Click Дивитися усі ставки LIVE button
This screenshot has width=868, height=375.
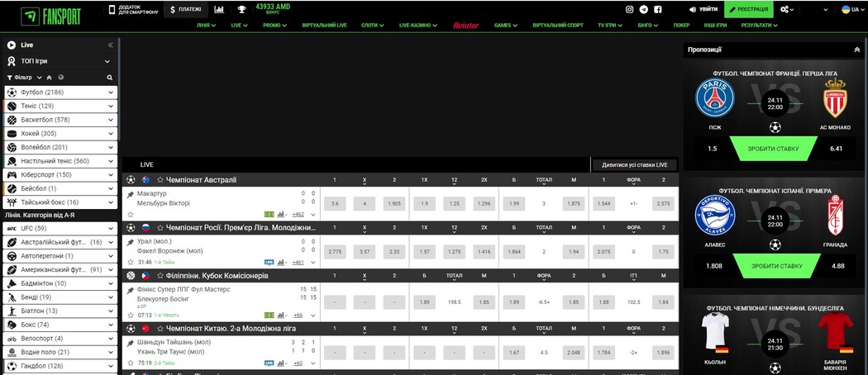click(634, 164)
